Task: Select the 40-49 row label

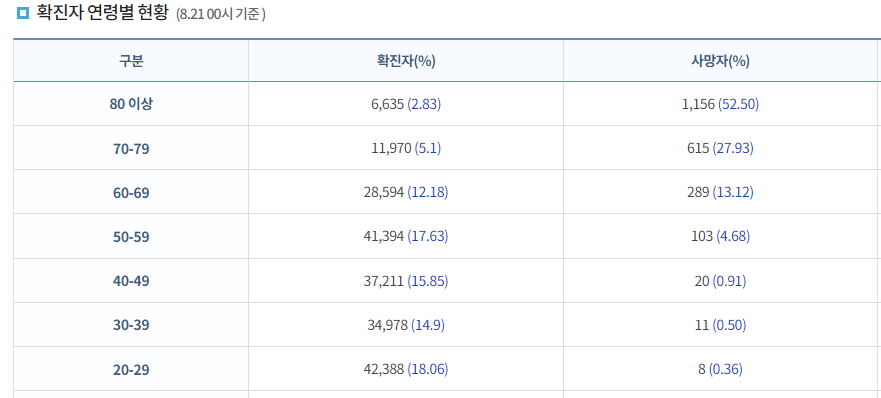Action: pyautogui.click(x=131, y=281)
